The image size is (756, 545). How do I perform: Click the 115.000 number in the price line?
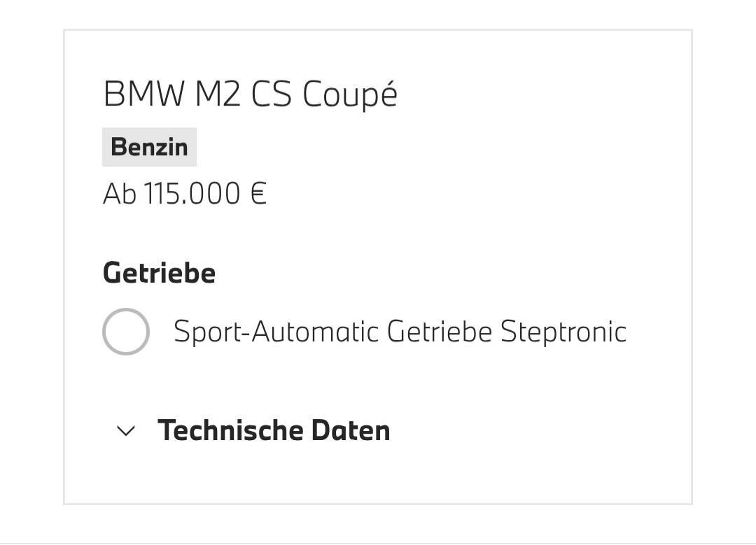pyautogui.click(x=192, y=194)
